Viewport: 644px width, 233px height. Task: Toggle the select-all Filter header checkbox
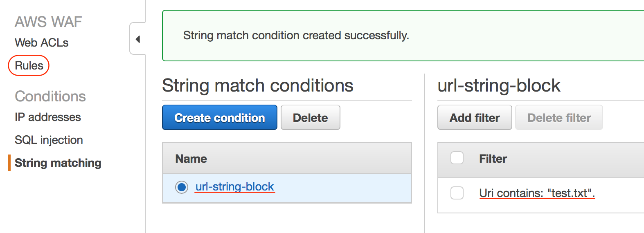coord(457,158)
